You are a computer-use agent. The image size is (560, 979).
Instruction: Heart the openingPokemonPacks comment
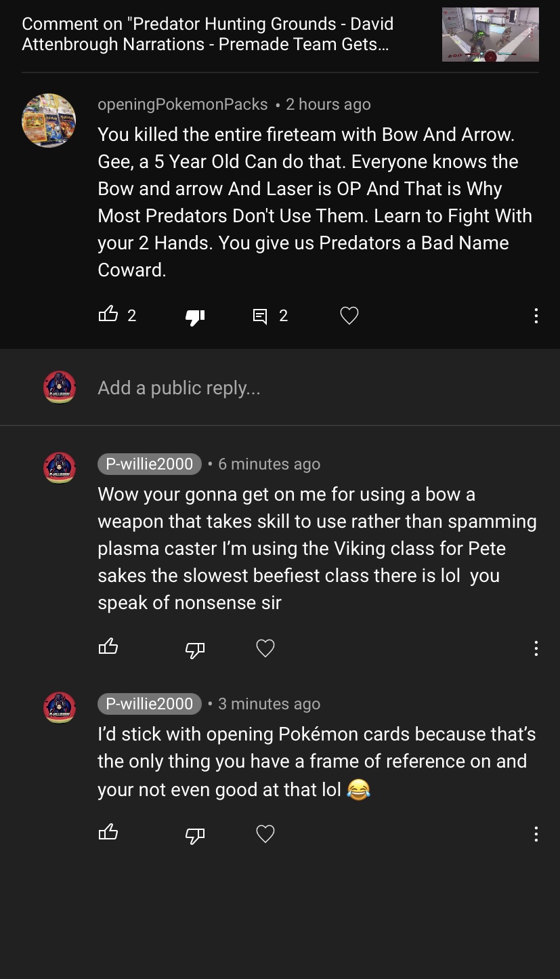[x=349, y=316]
